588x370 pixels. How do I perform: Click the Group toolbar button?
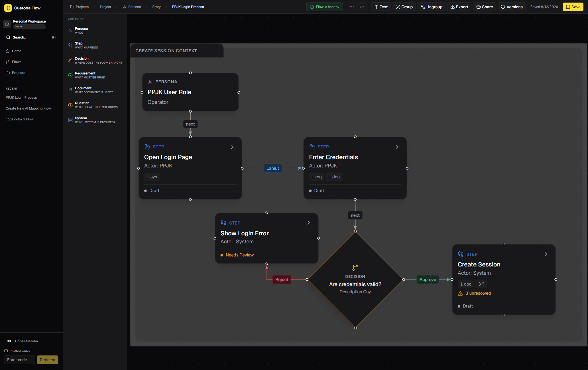pos(404,7)
